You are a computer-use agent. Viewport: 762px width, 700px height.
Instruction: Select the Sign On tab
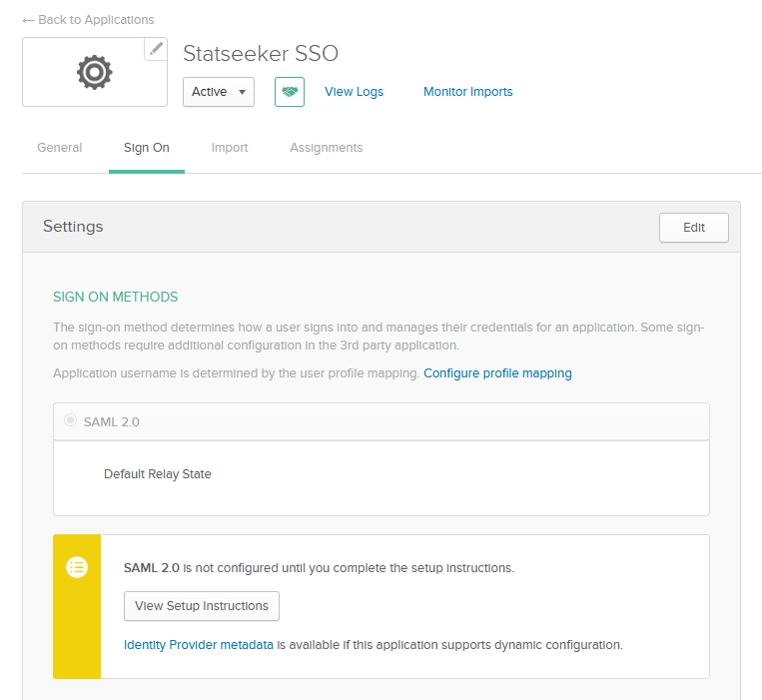pos(147,148)
